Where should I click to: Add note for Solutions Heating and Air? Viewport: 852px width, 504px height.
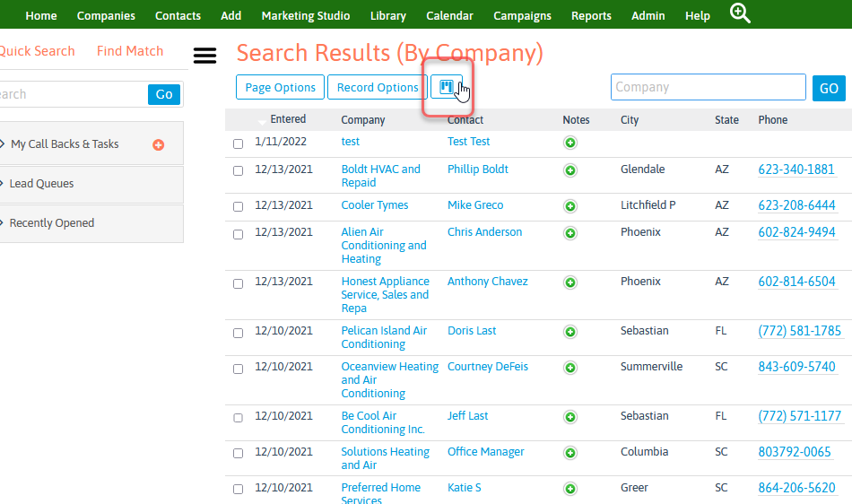(x=570, y=453)
